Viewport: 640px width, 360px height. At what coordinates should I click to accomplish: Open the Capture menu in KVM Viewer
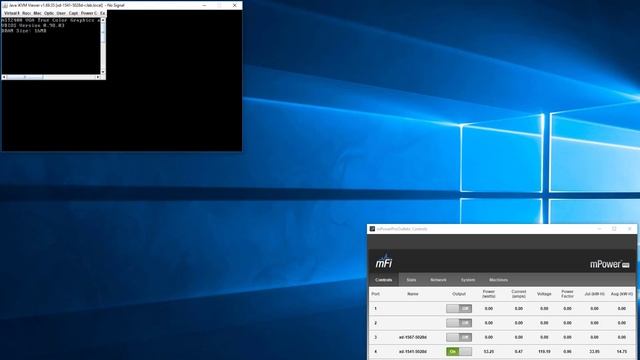click(x=73, y=13)
